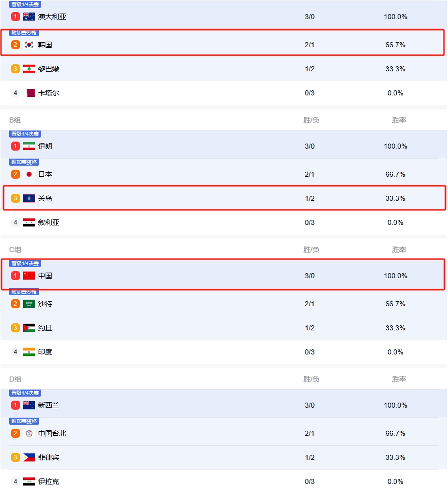Click the Saudi Arabia flag icon
This screenshot has width=448, height=490.
[x=29, y=304]
